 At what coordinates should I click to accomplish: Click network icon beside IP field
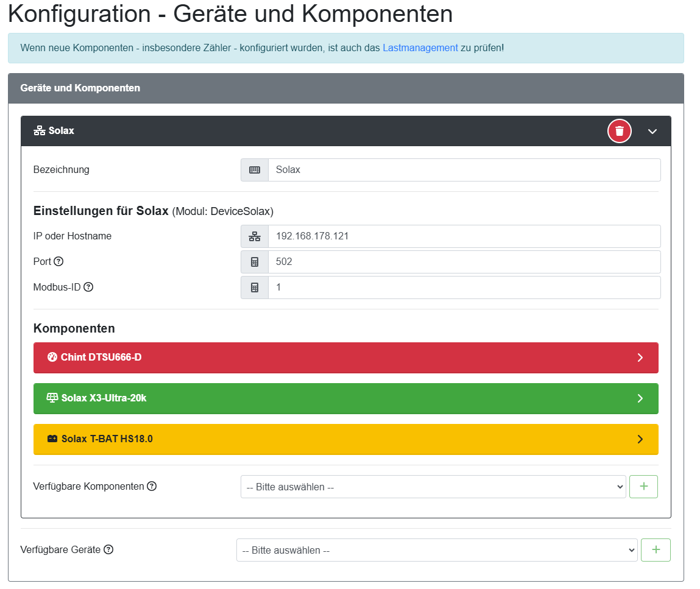[255, 236]
